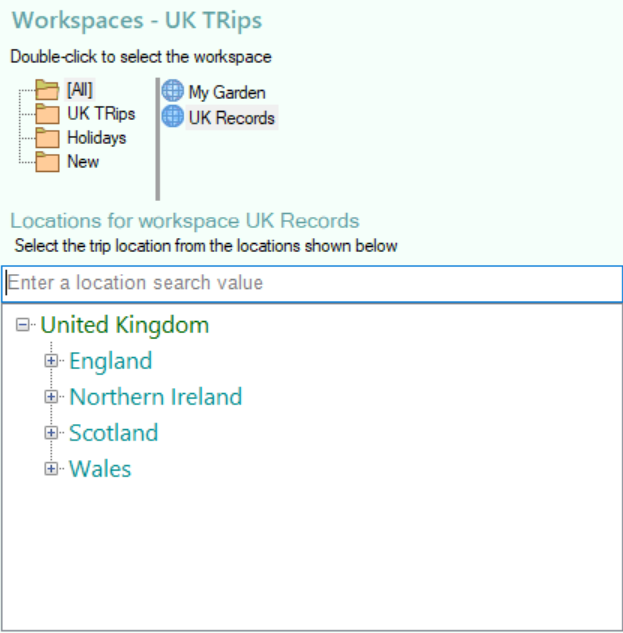Click the My Garden globe icon
Viewport: 623px width, 633px height.
click(173, 90)
